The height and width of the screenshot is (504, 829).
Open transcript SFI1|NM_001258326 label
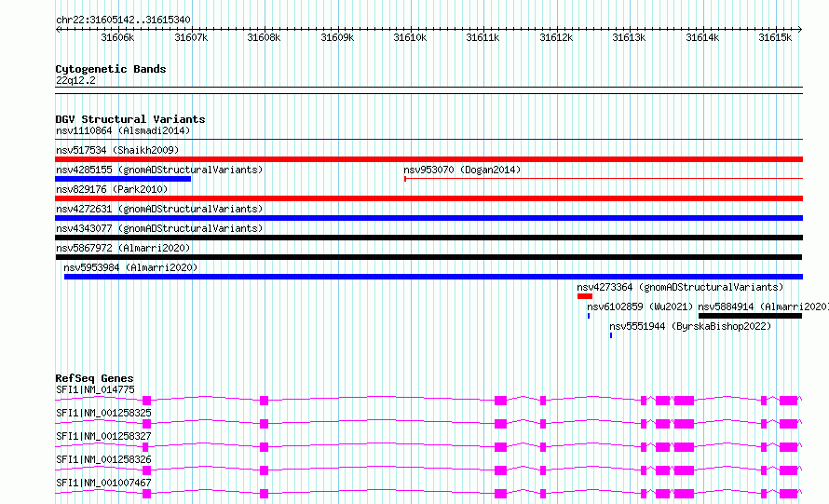[103, 459]
